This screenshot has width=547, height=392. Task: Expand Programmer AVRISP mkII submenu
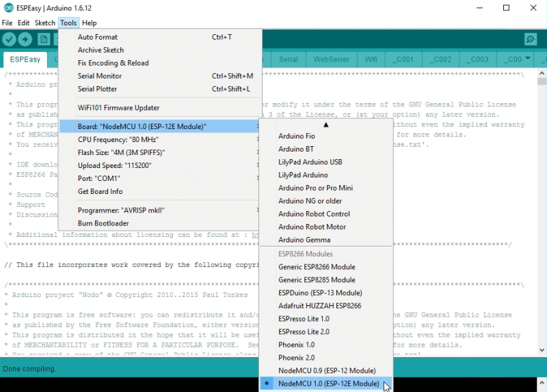pos(159,210)
